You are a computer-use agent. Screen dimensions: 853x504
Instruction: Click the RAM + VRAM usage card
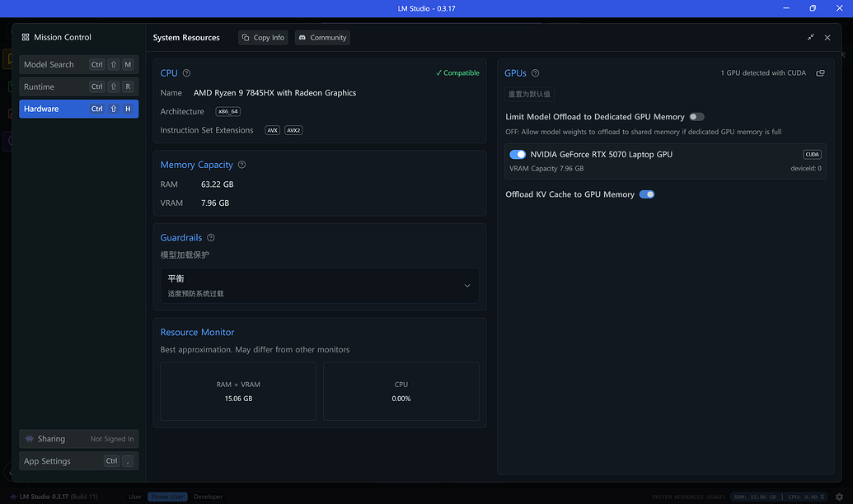coord(238,391)
